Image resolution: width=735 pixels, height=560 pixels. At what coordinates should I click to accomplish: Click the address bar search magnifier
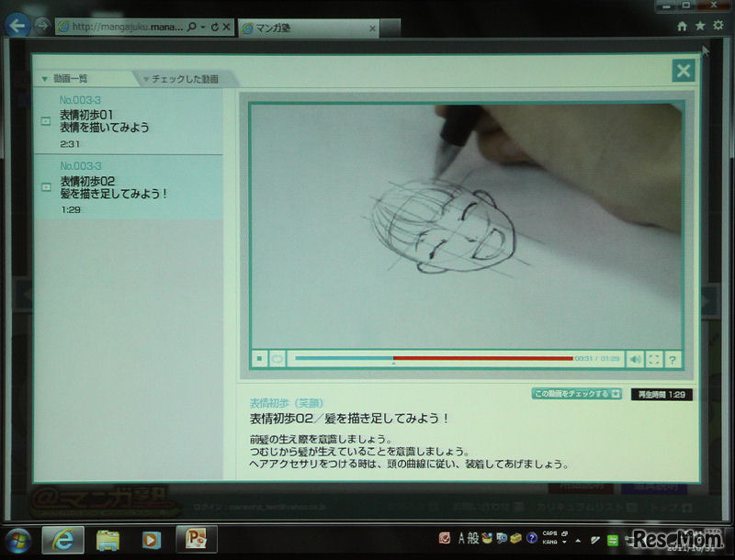(191, 28)
